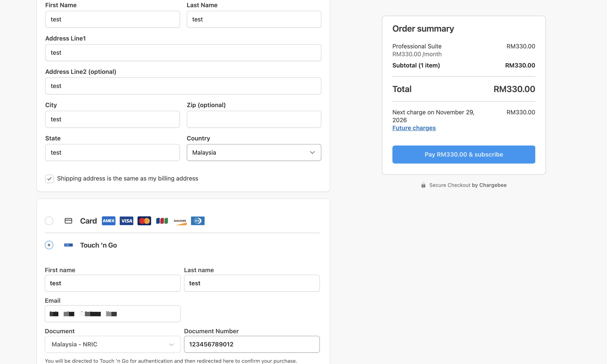Open the Future charges link
The width and height of the screenshot is (607, 364).
click(414, 128)
